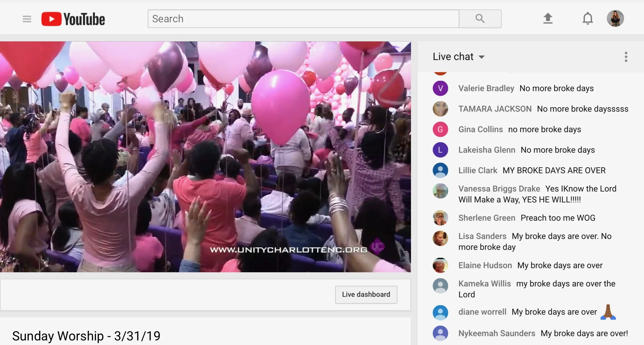Click Nykeemah Saunders' author name
Screen dimensions: 644x345
(497, 333)
